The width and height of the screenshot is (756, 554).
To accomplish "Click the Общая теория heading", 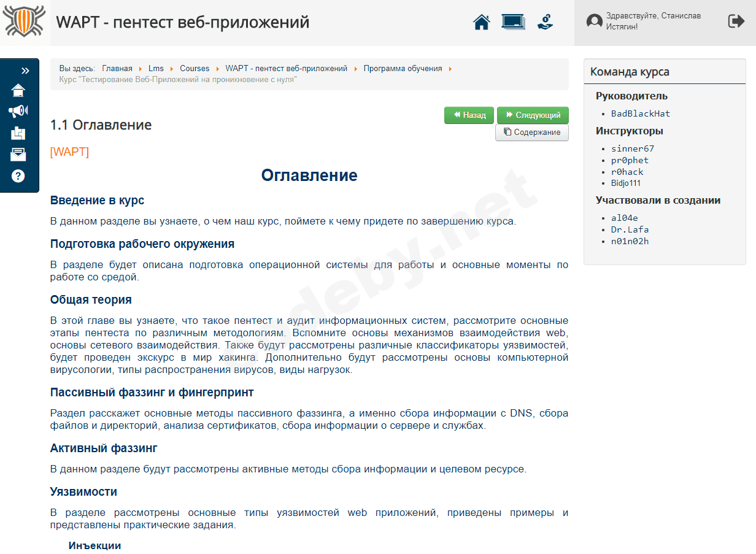I will tap(91, 300).
